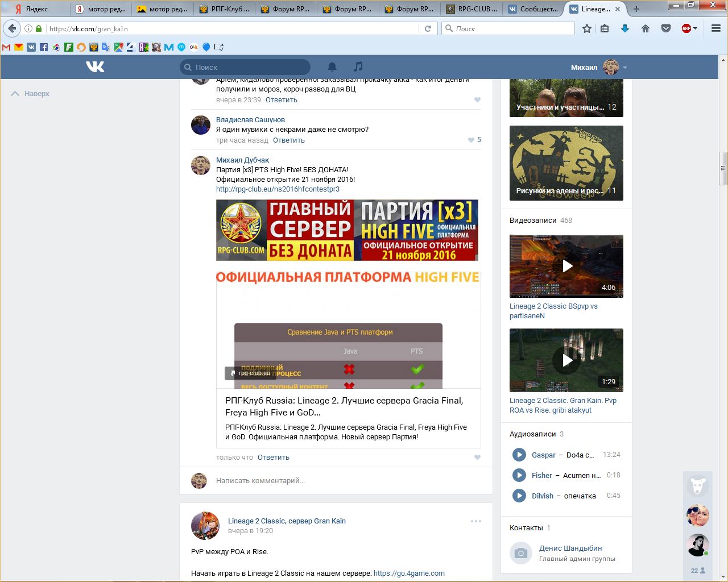The height and width of the screenshot is (582, 728).
Task: Open the Firefox hamburger menu
Action: pos(716,28)
